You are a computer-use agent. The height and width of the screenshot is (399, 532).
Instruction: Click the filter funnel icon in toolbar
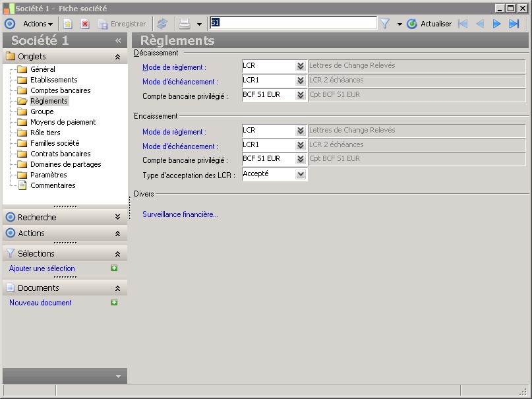point(385,24)
